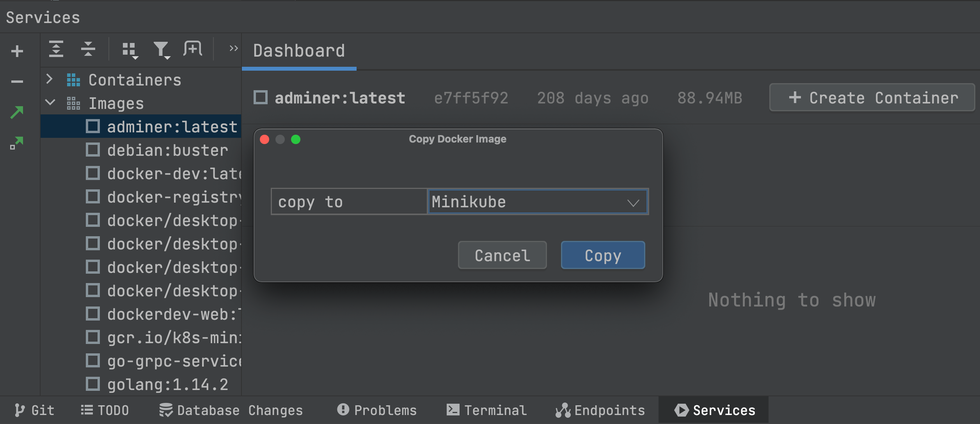The height and width of the screenshot is (424, 980).
Task: Click the Expand All toolbar icon
Action: click(x=56, y=49)
